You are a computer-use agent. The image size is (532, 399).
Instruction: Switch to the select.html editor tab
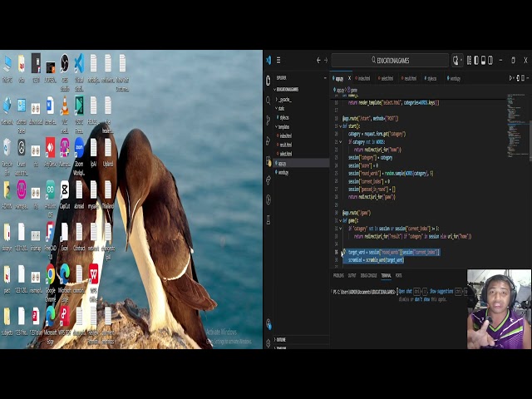(386, 78)
